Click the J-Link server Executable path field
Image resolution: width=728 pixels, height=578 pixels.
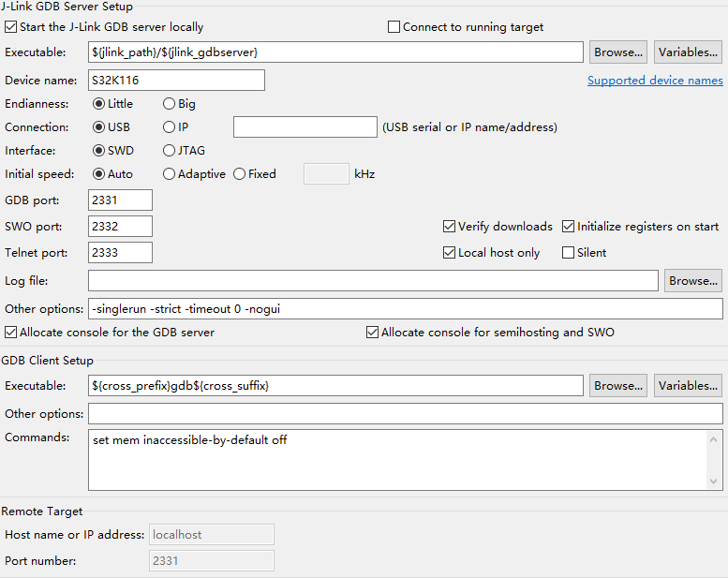pos(335,52)
